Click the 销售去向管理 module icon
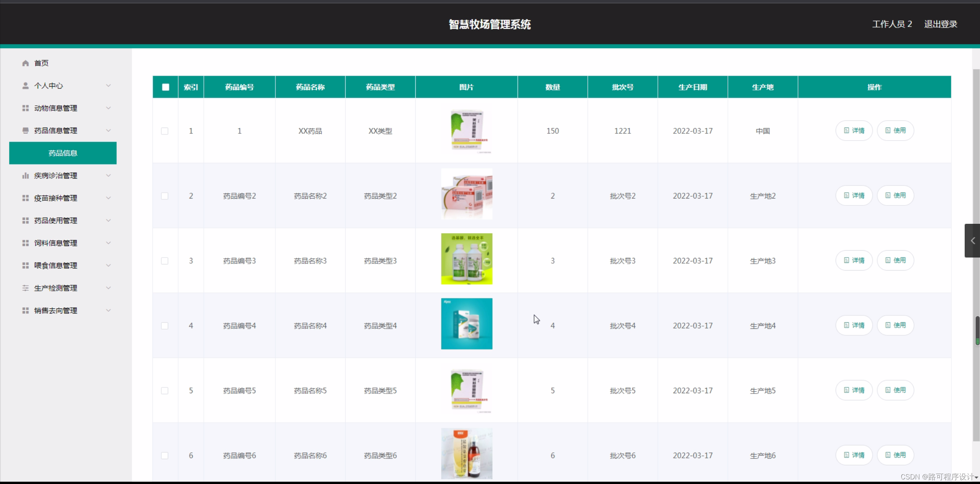 [25, 310]
